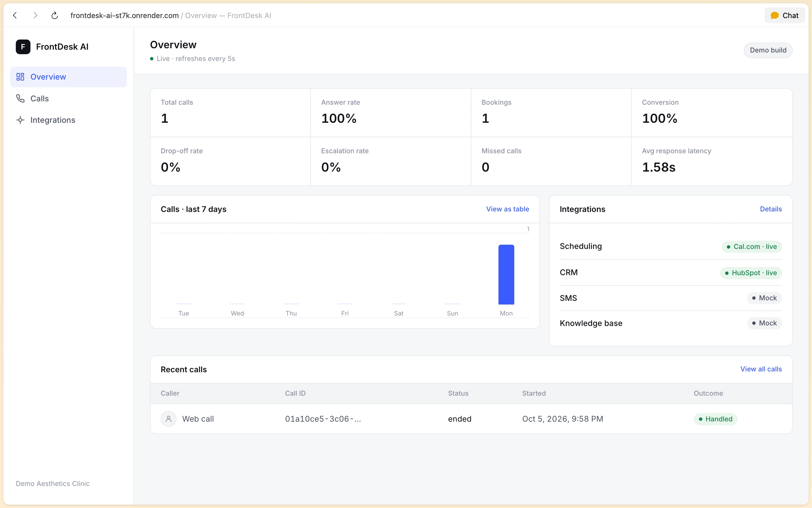Click the SMS Mock badge
This screenshot has width=812, height=508.
point(764,298)
